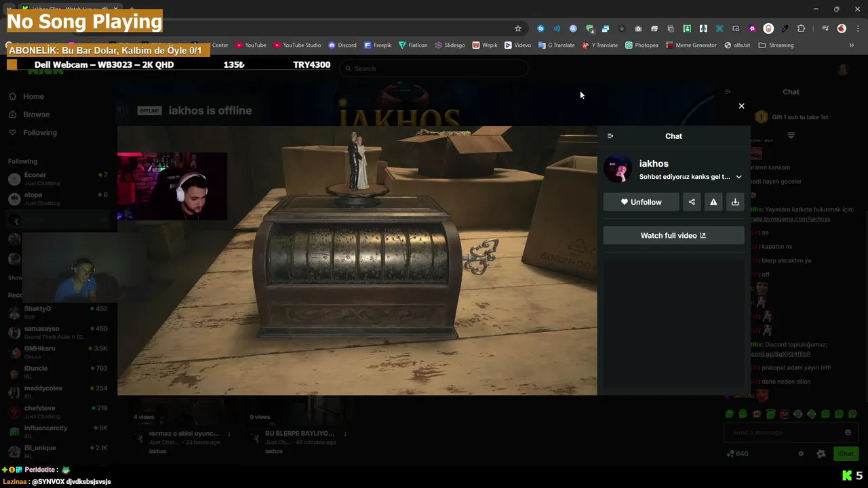Open the alfa.txt bookmark
This screenshot has height=488, width=868.
pyautogui.click(x=737, y=45)
